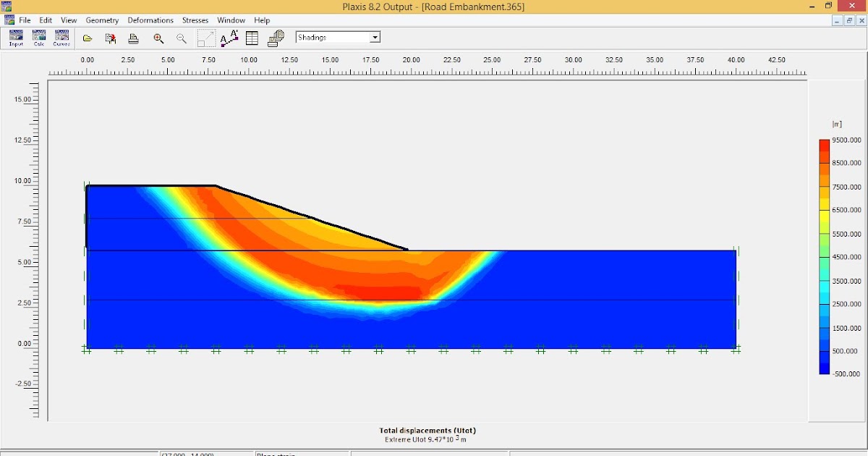Screen dimensions: 868x456
Task: Launch the Plaxis Input program
Action: point(14,37)
